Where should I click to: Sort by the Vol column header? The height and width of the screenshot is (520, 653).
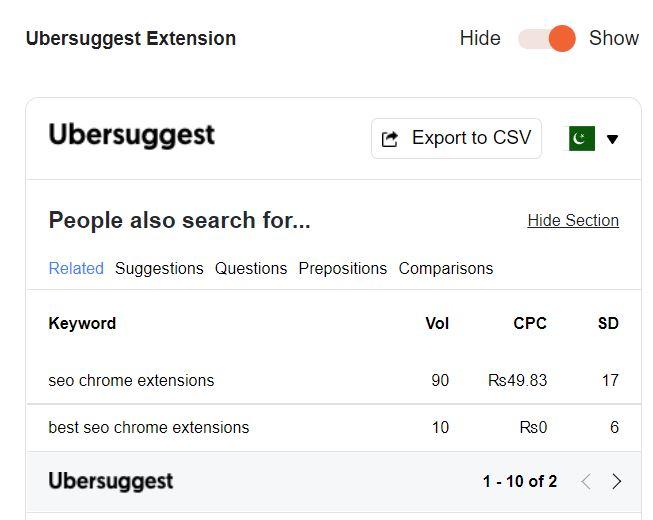[437, 323]
